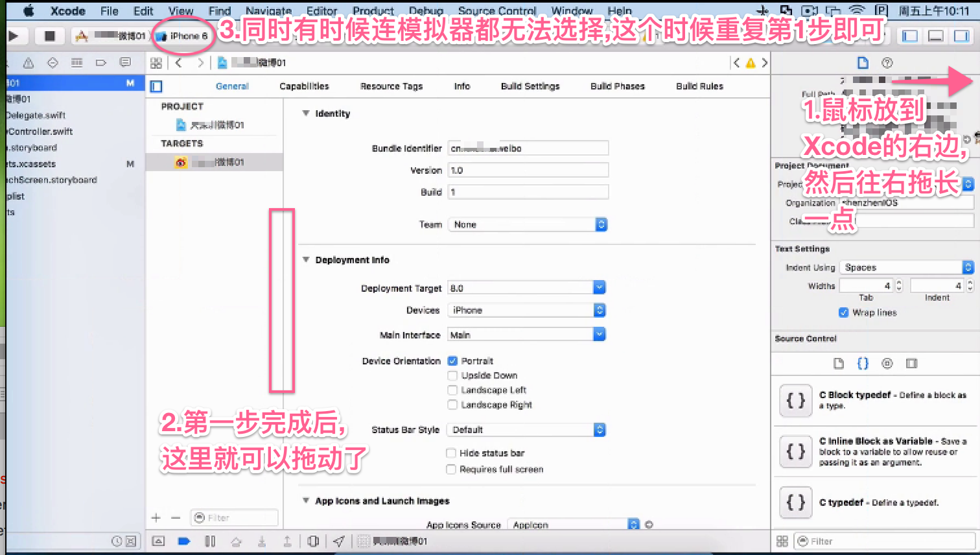Hide or show the bottom debug panel
The image size is (980, 555).
936,36
